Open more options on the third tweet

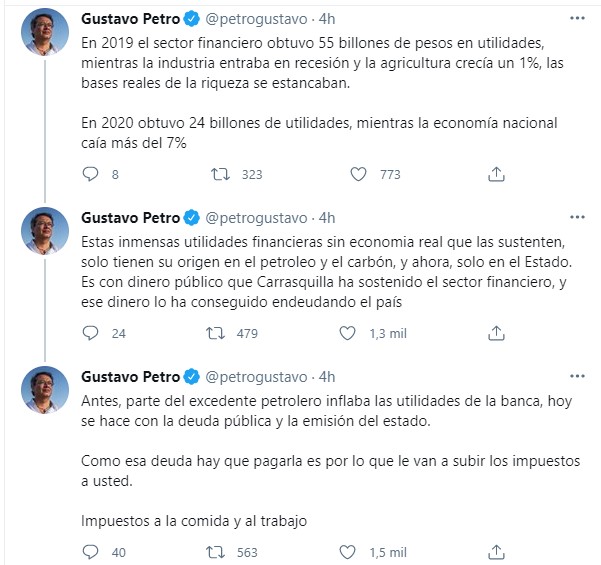(577, 376)
